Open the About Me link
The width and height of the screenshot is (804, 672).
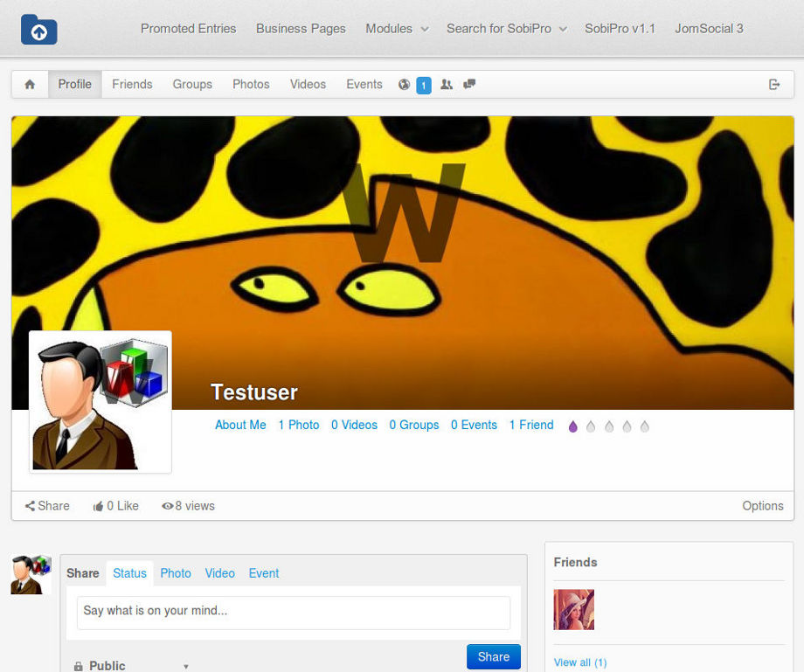pyautogui.click(x=240, y=425)
